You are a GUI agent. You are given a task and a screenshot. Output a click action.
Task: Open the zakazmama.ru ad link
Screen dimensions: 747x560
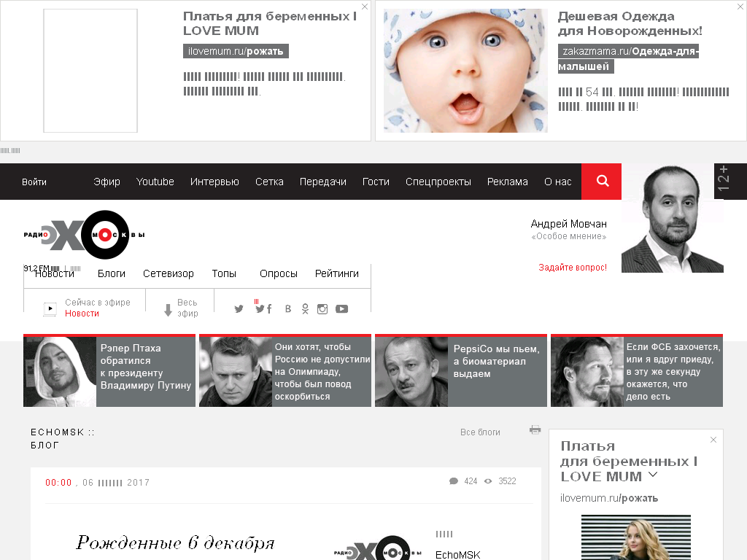point(628,58)
